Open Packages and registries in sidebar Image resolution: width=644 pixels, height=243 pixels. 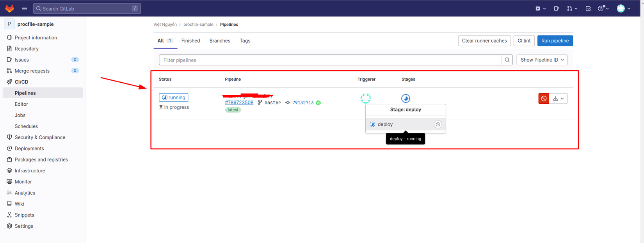pyautogui.click(x=41, y=160)
